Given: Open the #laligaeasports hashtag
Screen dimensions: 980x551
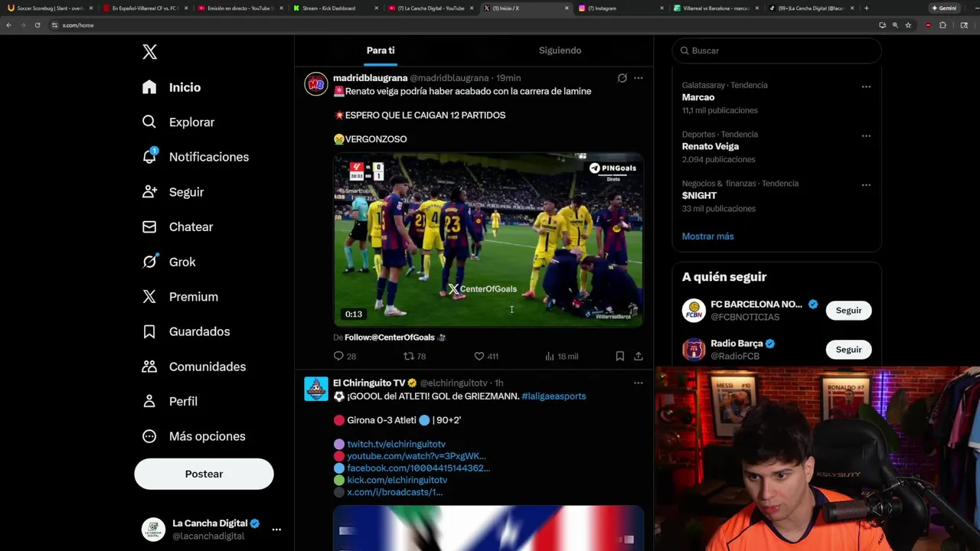Looking at the screenshot, I should coord(554,396).
